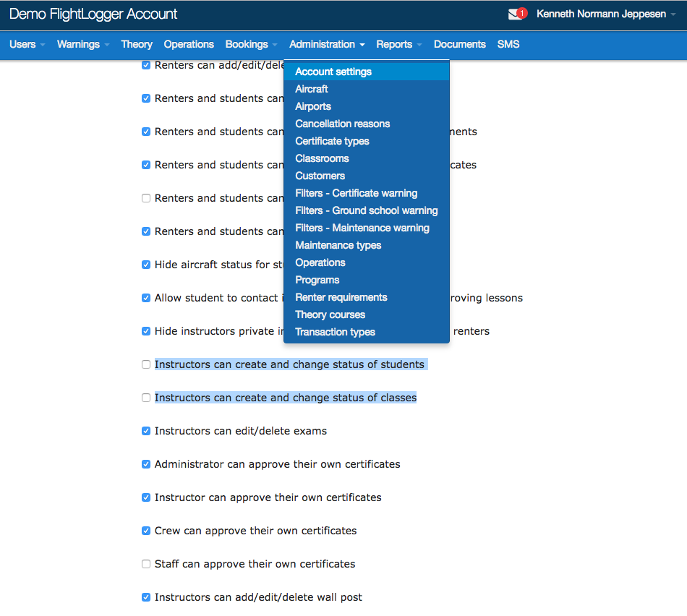Open Operations in the top navigation bar
Screen dimensions: 687x616
(189, 44)
